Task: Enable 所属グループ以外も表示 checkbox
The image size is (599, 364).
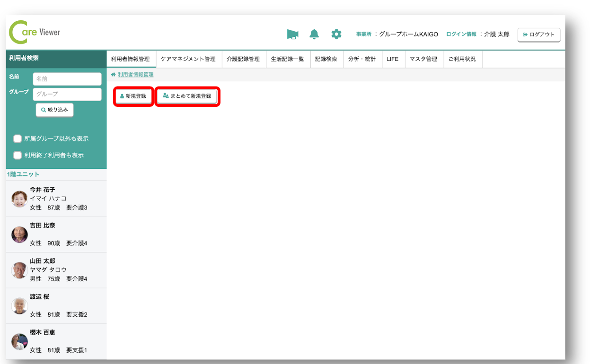Action: click(18, 139)
